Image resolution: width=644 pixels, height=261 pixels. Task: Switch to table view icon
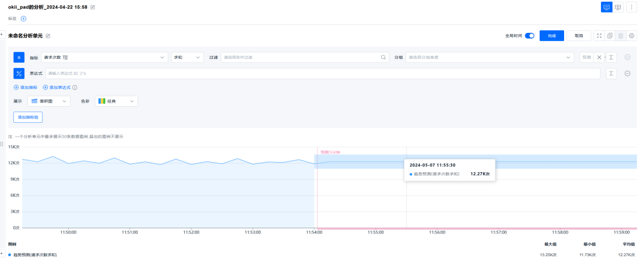pos(618,7)
